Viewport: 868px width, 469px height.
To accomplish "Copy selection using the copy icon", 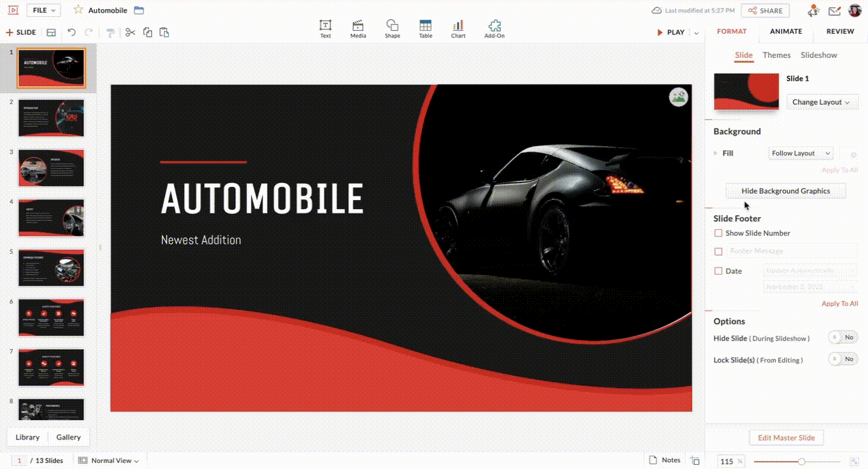I will 147,33.
